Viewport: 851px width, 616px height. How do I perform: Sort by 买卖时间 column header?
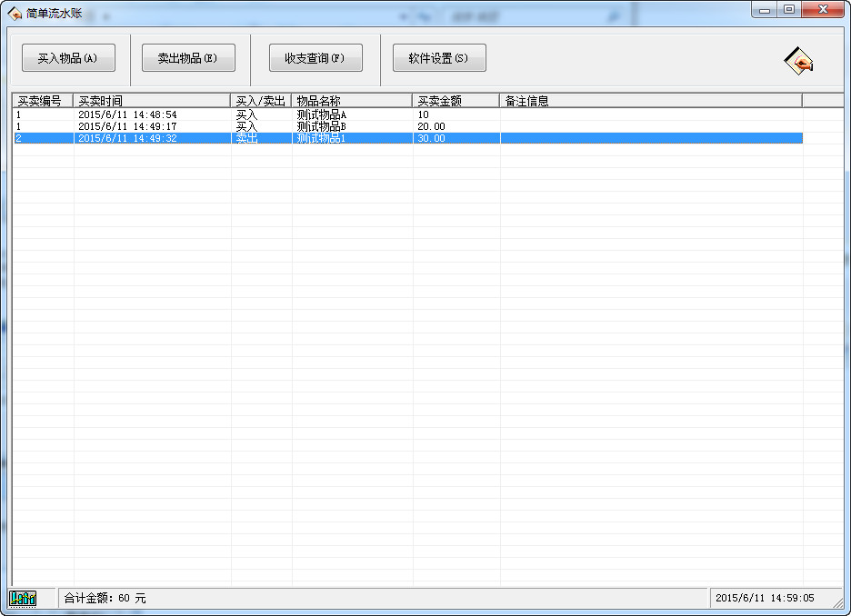coord(152,101)
